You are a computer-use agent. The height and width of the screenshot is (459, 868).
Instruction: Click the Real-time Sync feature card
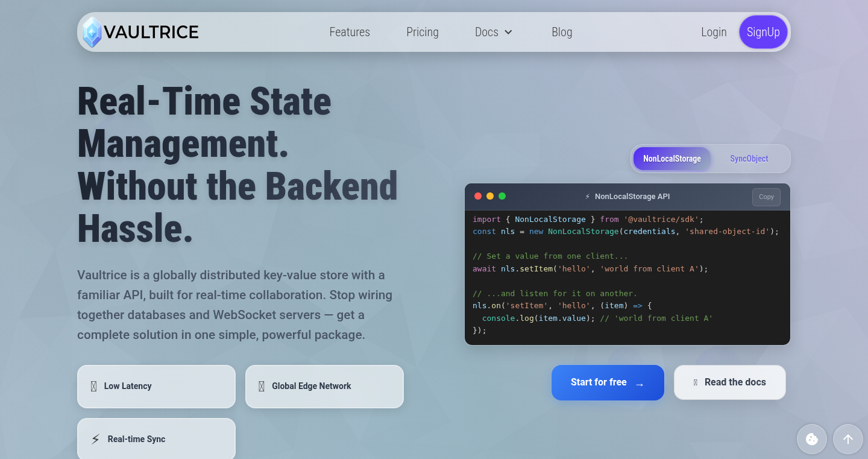click(x=156, y=438)
